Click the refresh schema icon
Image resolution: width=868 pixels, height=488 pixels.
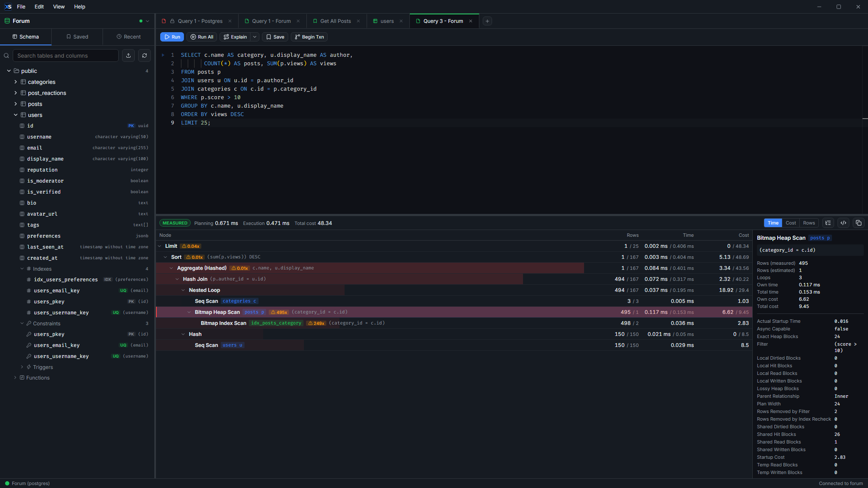145,55
